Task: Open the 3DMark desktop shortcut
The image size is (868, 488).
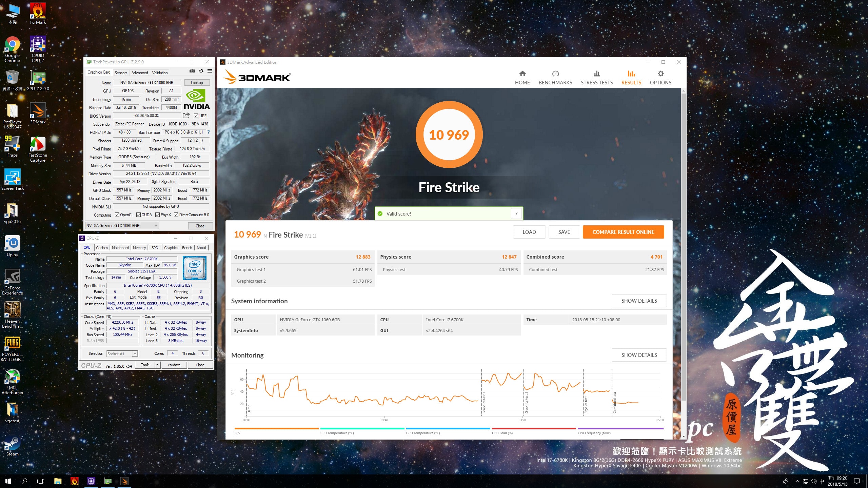Action: (38, 113)
